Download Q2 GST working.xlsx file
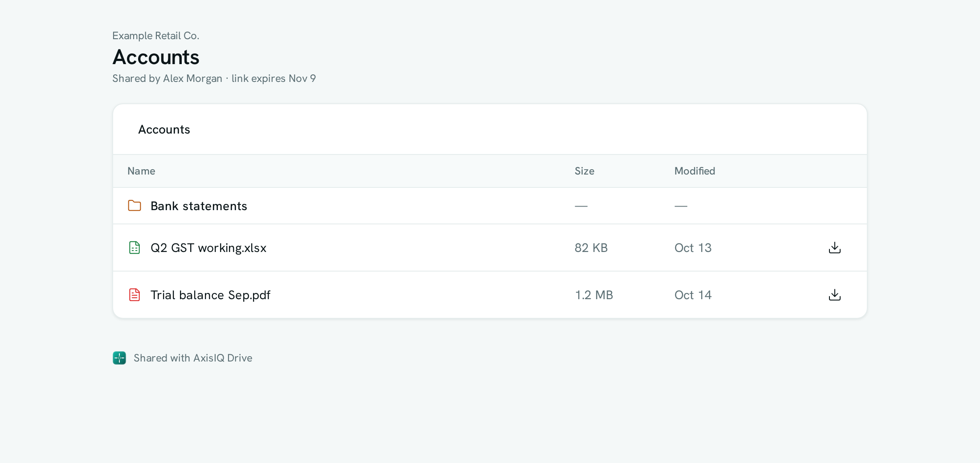Screen dimensions: 980x463 pos(834,248)
